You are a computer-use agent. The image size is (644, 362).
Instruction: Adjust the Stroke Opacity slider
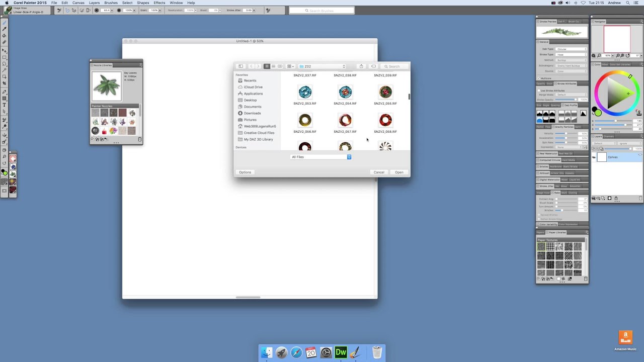click(566, 100)
